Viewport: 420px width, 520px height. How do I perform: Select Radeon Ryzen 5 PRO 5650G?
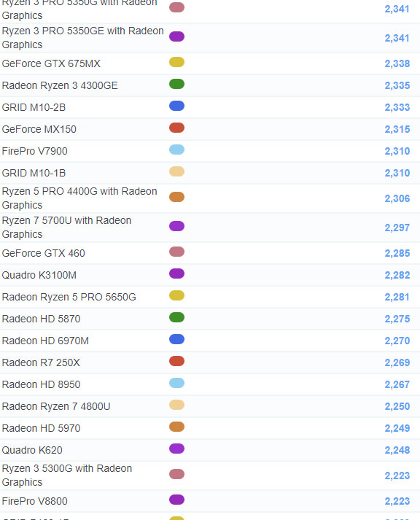[x=69, y=297]
